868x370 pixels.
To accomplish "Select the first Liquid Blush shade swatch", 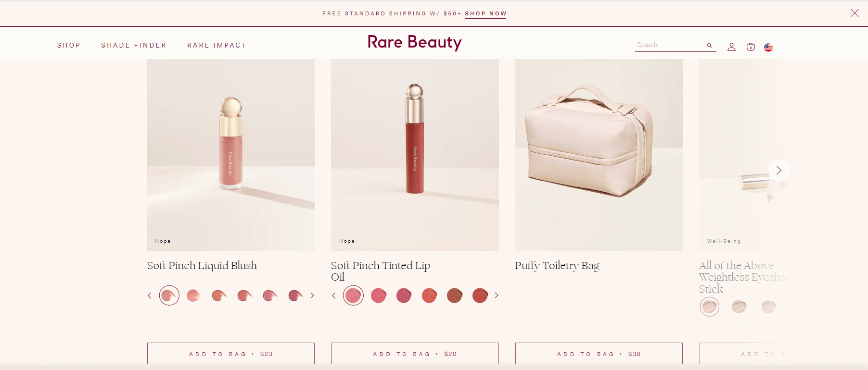I will 169,296.
